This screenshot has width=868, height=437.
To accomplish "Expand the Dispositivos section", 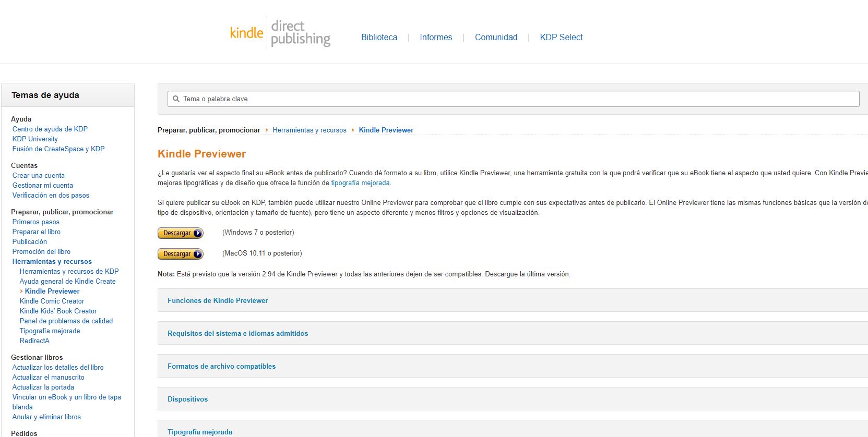I will click(513, 399).
